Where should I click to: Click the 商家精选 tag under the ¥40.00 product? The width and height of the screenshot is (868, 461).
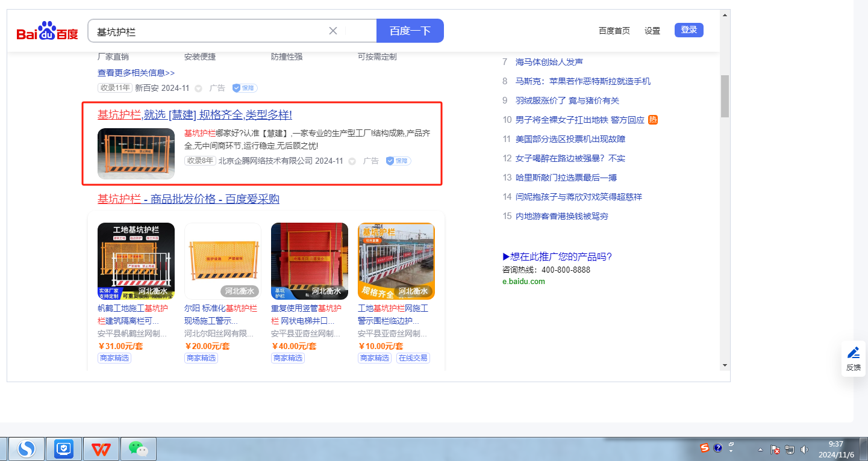(288, 358)
